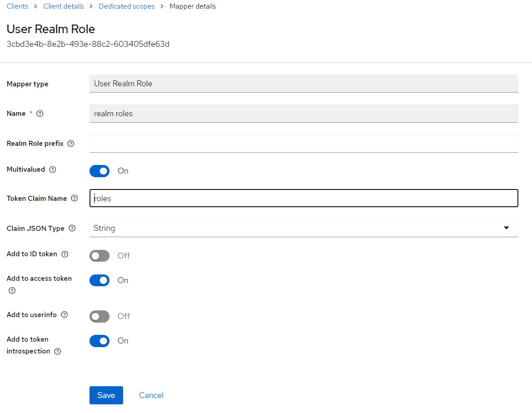Show help for Multivalued setting
Screen dimensions: 532x413
click(x=53, y=169)
